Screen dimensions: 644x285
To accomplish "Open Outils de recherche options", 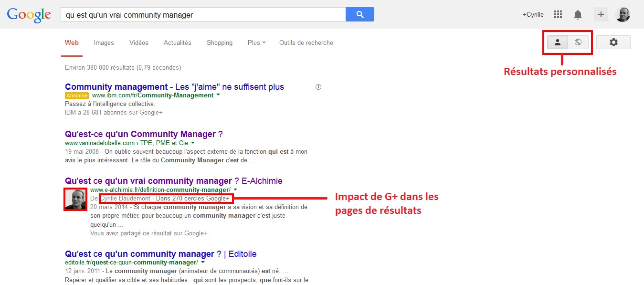I will (306, 42).
